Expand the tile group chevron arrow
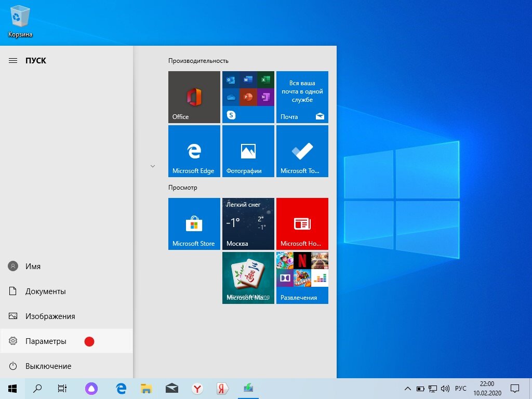 153,166
